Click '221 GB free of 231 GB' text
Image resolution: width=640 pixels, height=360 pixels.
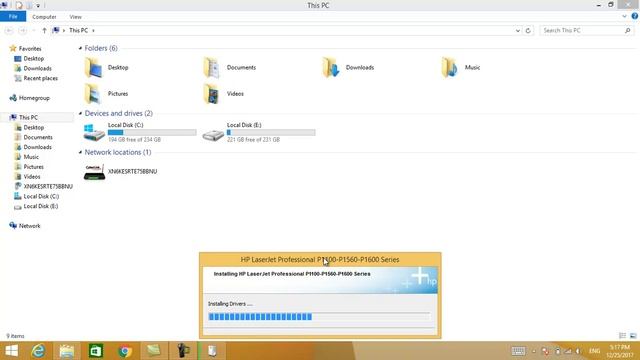[253, 140]
